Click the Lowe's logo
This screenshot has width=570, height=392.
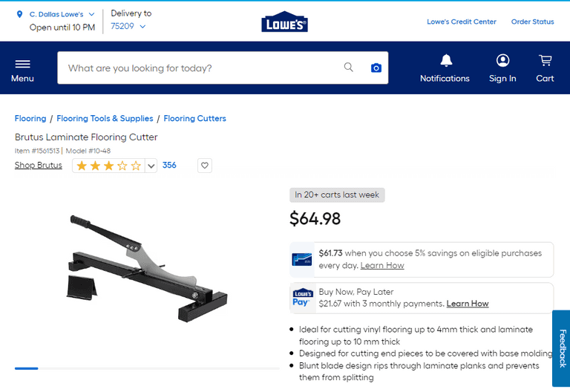284,23
